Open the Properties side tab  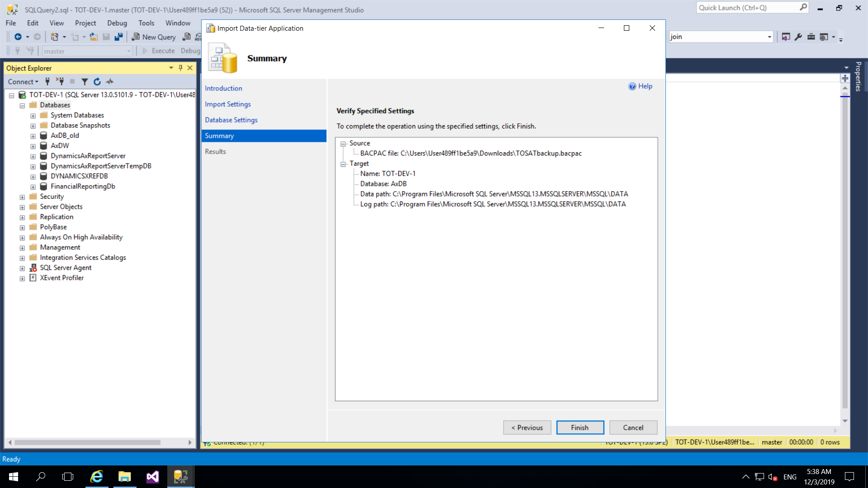pos(858,77)
